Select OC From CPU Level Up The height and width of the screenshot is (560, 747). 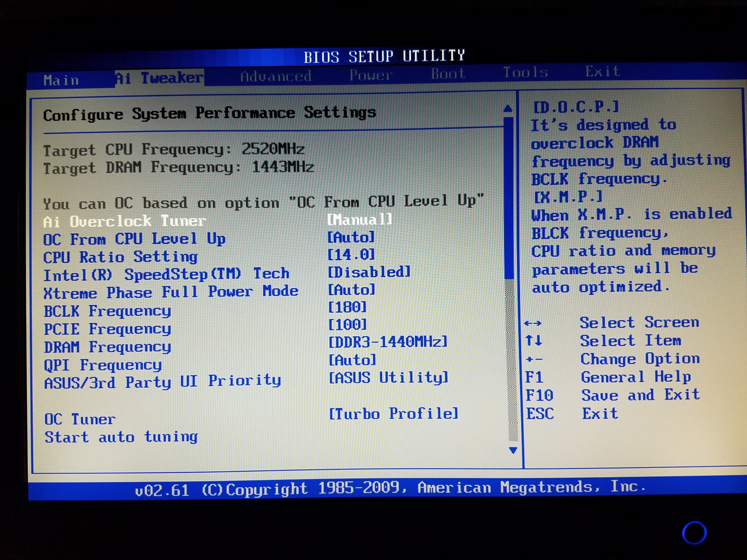134,239
